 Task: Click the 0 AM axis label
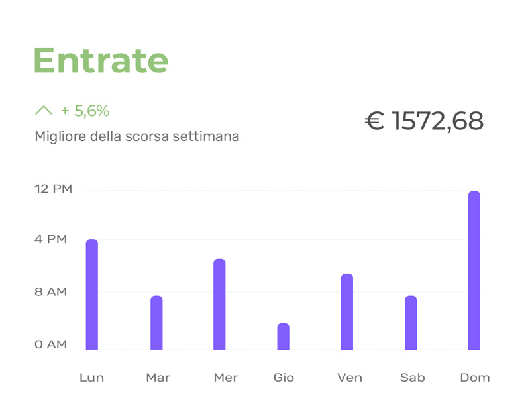click(x=51, y=344)
